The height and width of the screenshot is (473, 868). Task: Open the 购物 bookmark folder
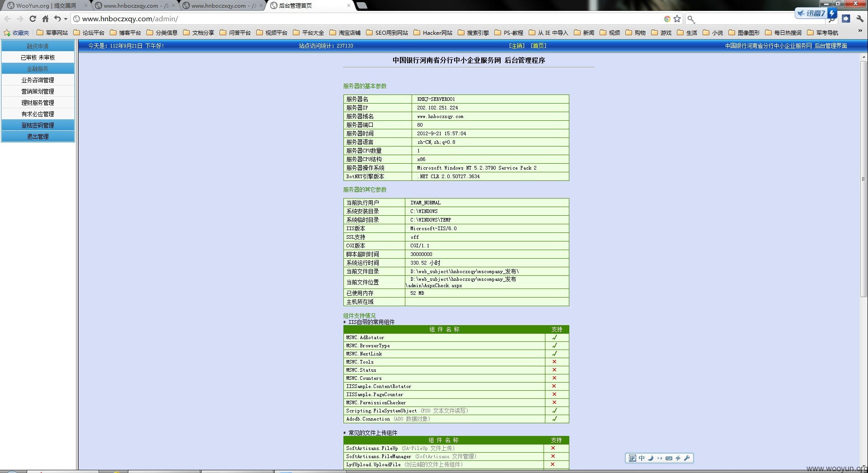635,33
